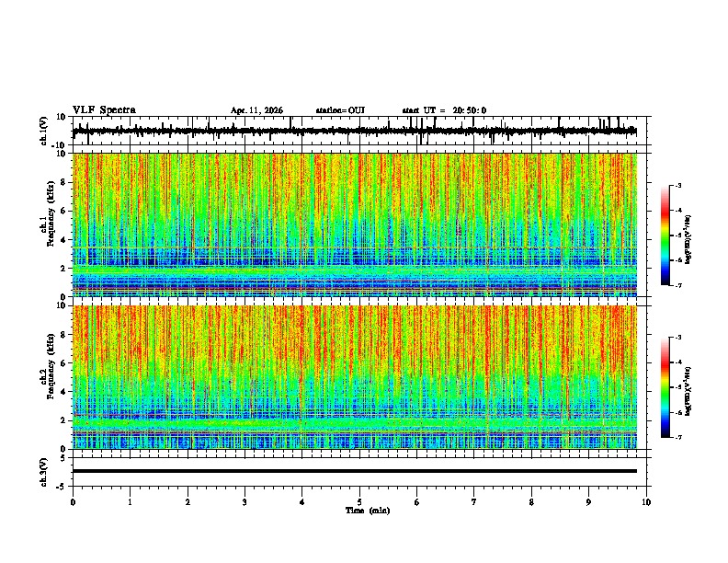This screenshot has width=728, height=563.
Task: Click the "8" kHz tick on ch.1 frequency axis
Action: (64, 182)
